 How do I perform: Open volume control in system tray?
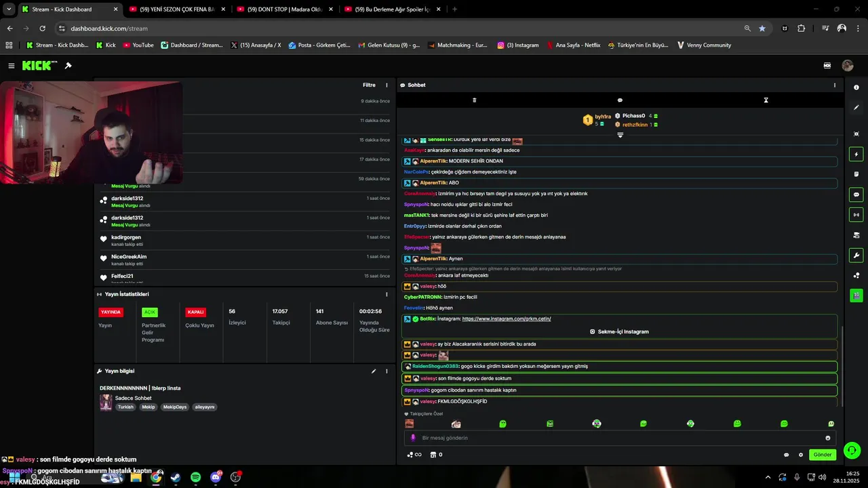click(822, 477)
